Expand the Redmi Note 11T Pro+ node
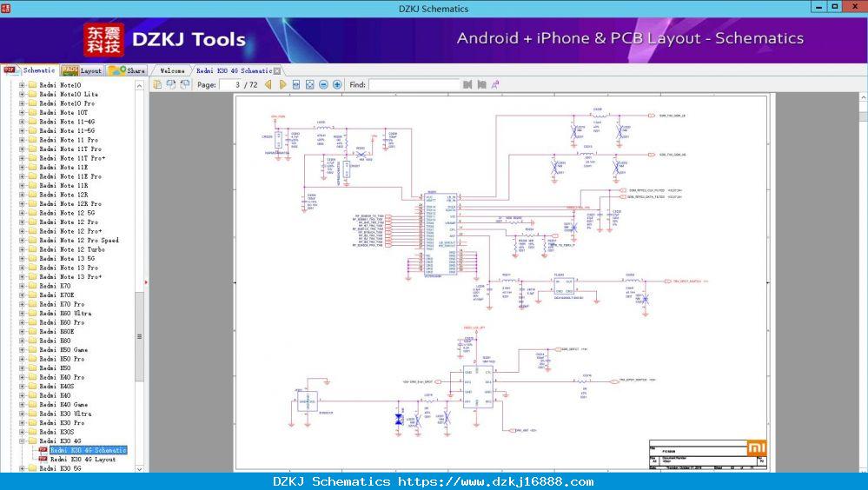Screen dimensions: 868x490 22,158
